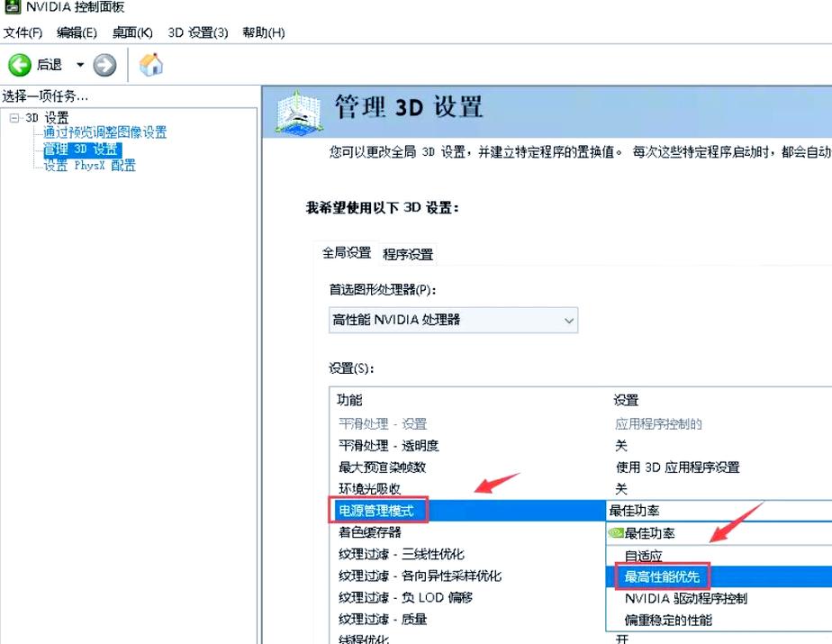Click the forward navigation arrow icon
The image size is (832, 644).
point(104,64)
